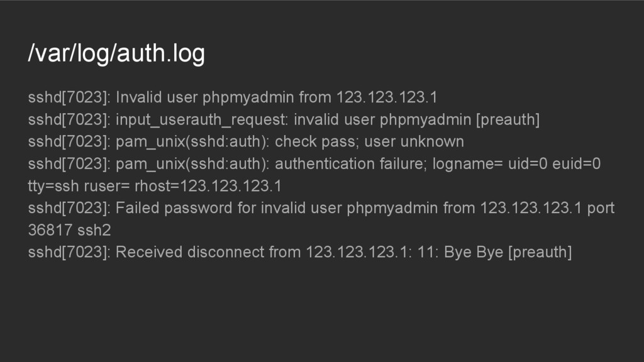Click the 'Invalid user phpmyadmin' log line

point(233,97)
